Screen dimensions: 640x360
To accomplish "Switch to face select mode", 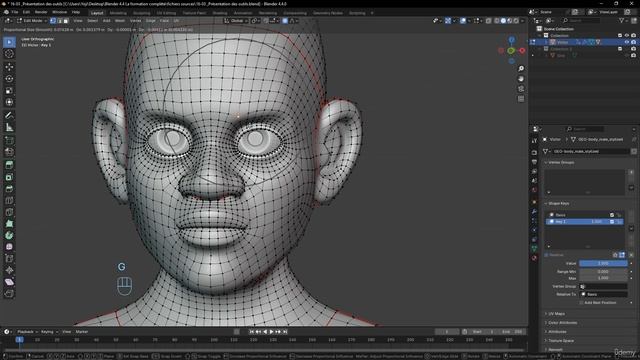I will click(x=66, y=20).
